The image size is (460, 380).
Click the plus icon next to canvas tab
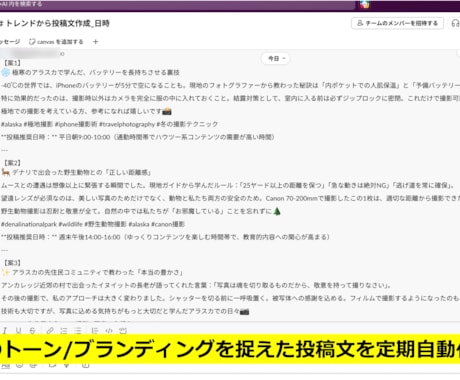96,42
